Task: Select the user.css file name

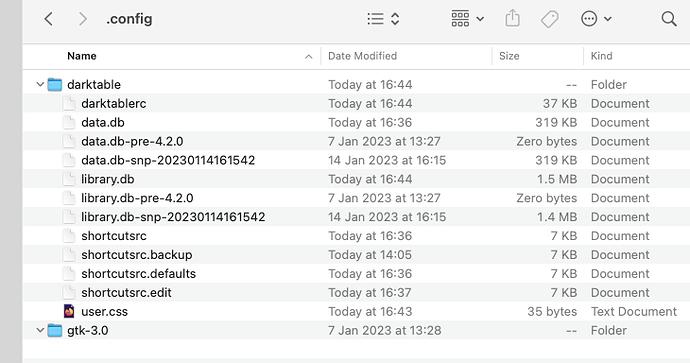Action: pos(104,312)
